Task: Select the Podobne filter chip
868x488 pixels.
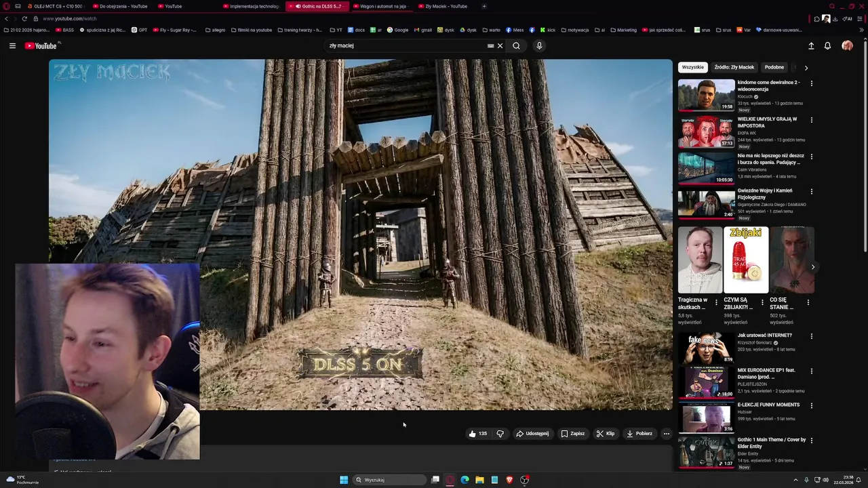Action: 774,67
